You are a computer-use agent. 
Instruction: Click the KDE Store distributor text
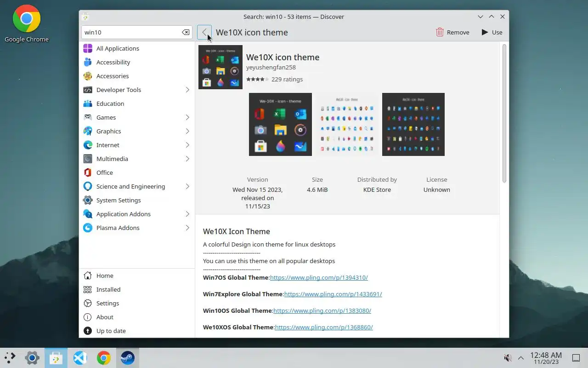coord(377,190)
